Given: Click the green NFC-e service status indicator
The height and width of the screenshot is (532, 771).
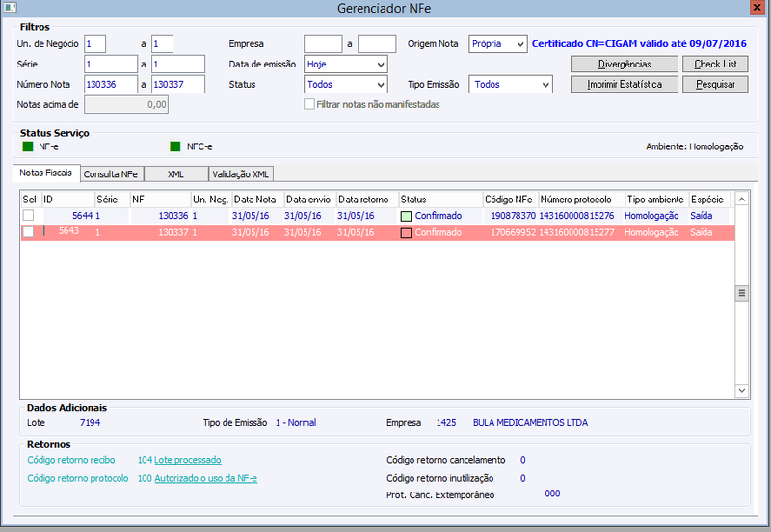Looking at the screenshot, I should [x=175, y=146].
